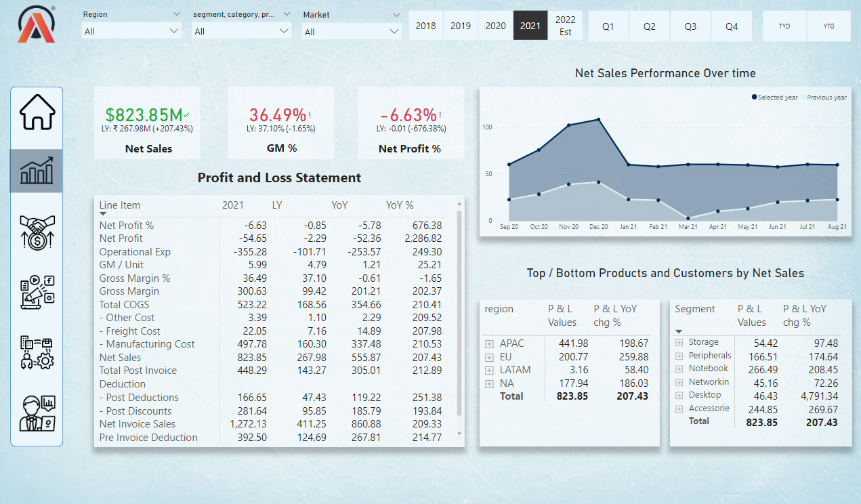This screenshot has height=504, width=861.
Task: Open the Home page from the sidebar
Action: [x=36, y=113]
